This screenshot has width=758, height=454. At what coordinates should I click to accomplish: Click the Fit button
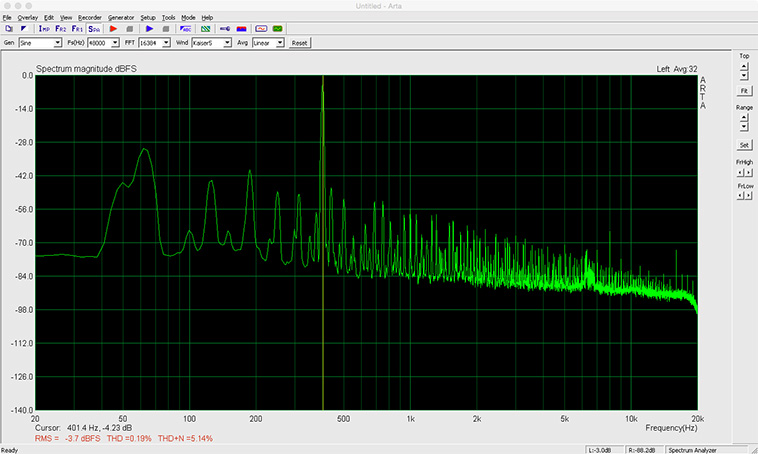point(744,91)
